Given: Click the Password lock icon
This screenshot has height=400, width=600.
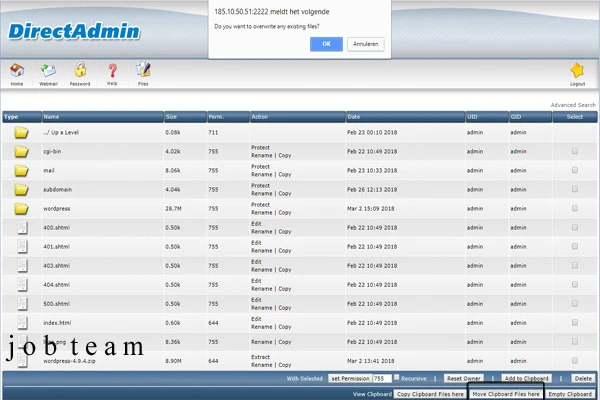Looking at the screenshot, I should coord(79,71).
